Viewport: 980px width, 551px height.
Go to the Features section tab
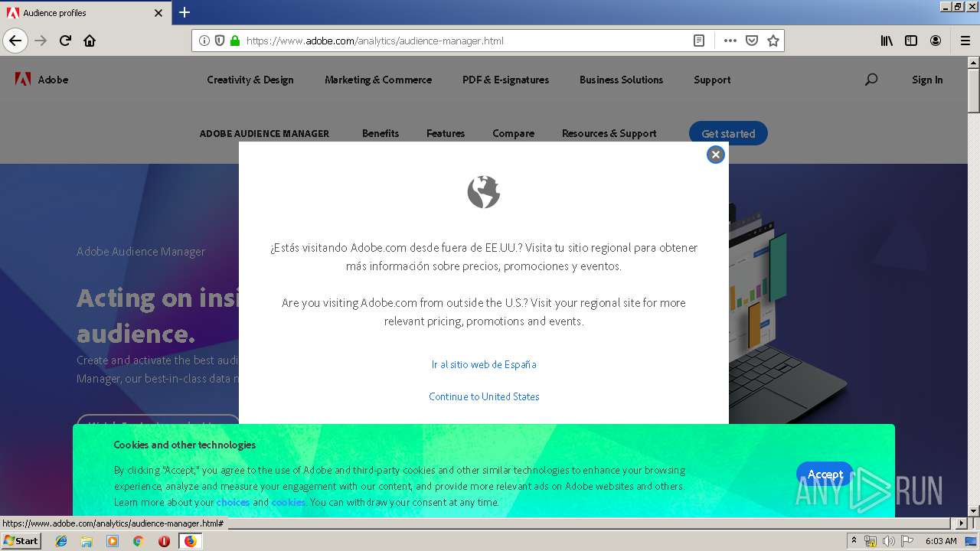[x=446, y=133]
